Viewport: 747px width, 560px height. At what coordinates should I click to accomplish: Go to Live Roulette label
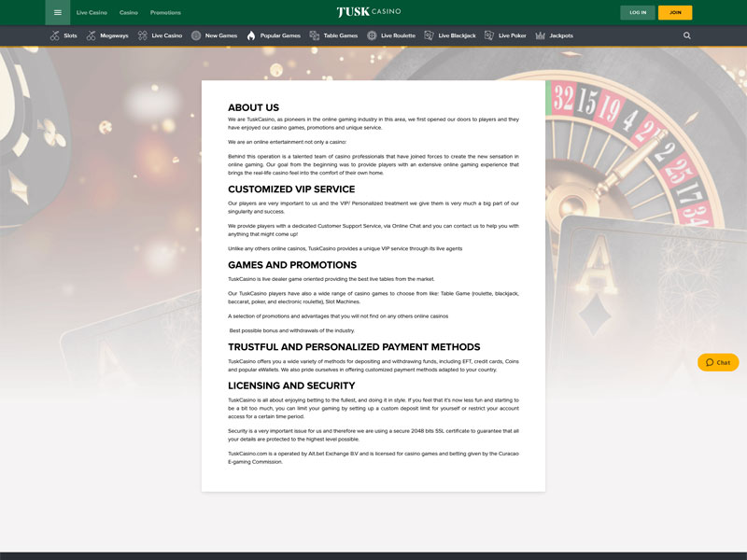pos(399,35)
